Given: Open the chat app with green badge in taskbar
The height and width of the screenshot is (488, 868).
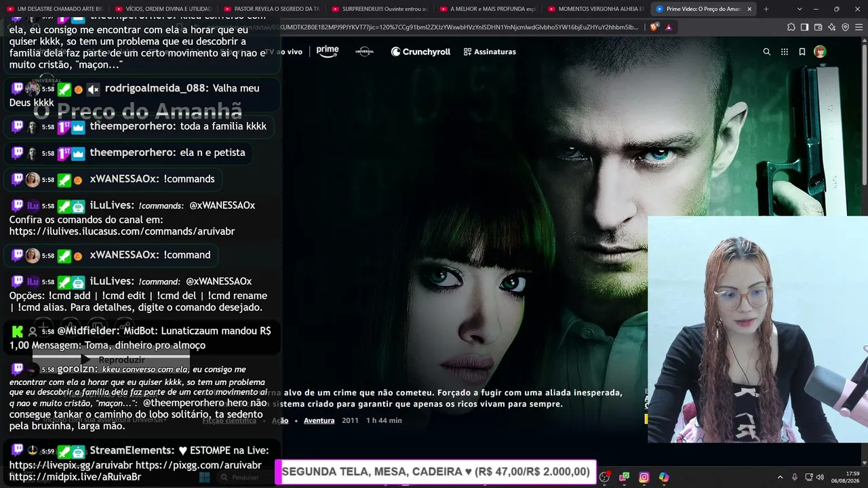Looking at the screenshot, I should [x=624, y=477].
